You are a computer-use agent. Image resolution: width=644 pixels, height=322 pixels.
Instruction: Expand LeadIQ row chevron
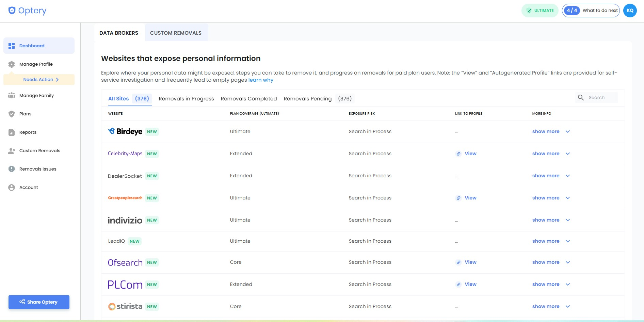click(568, 241)
